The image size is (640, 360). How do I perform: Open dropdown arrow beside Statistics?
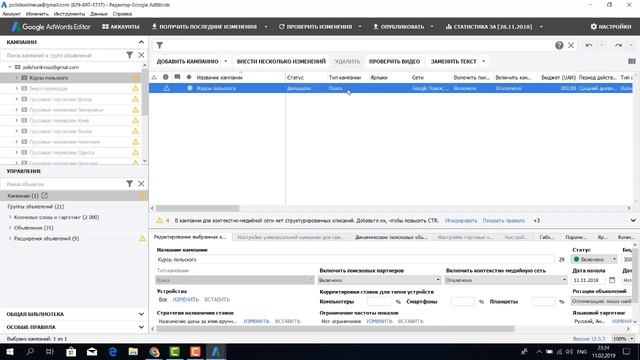point(541,27)
